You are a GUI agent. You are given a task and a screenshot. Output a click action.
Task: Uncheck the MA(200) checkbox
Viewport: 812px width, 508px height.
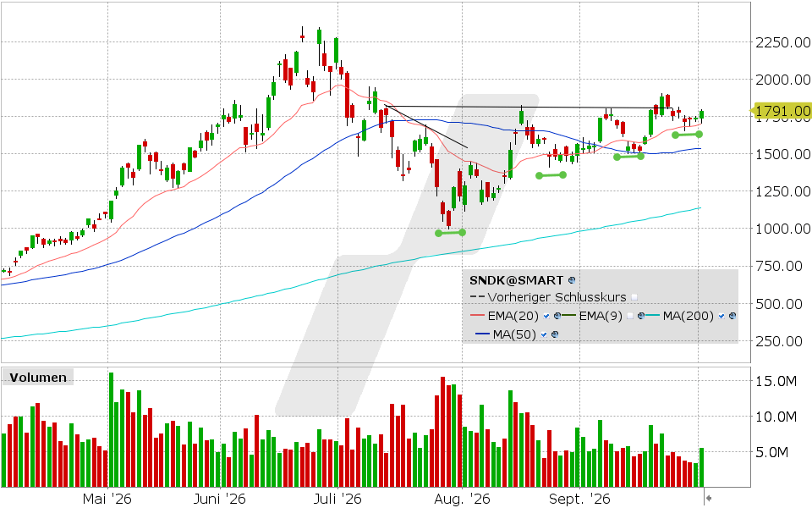tap(721, 316)
